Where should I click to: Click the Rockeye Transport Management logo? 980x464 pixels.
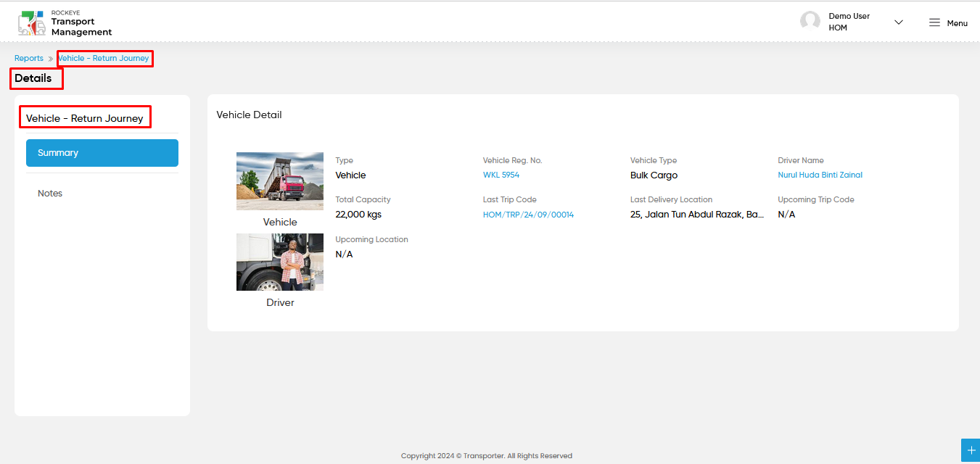point(65,22)
